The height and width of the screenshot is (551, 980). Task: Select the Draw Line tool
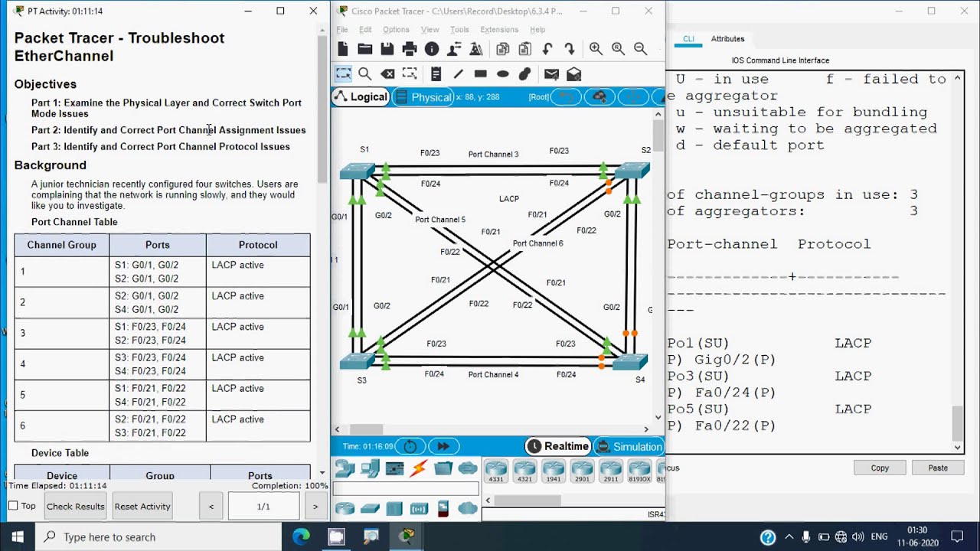pos(458,74)
